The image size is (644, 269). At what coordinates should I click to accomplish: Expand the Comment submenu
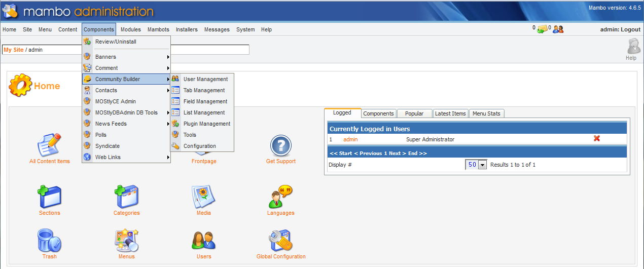pos(126,68)
